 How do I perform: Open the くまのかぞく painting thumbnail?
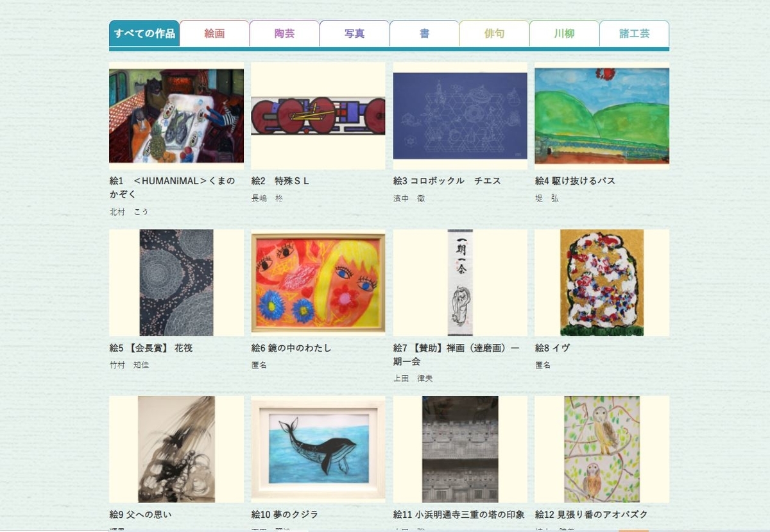pos(176,116)
